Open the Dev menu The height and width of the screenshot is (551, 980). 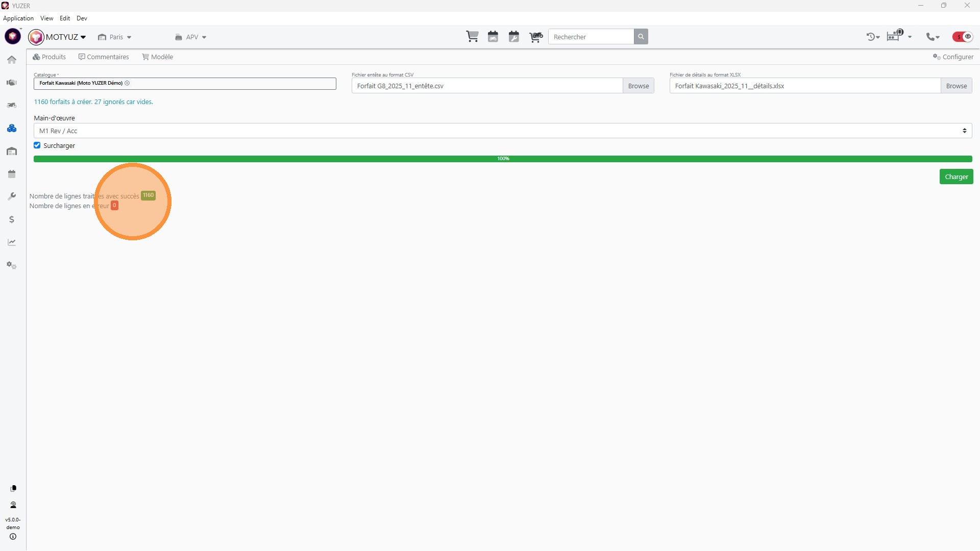[82, 18]
